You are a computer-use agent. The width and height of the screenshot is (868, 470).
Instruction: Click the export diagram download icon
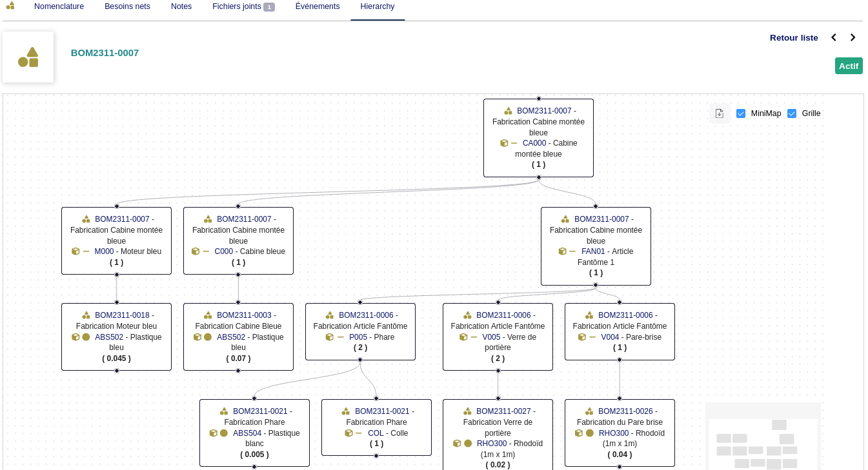click(720, 113)
